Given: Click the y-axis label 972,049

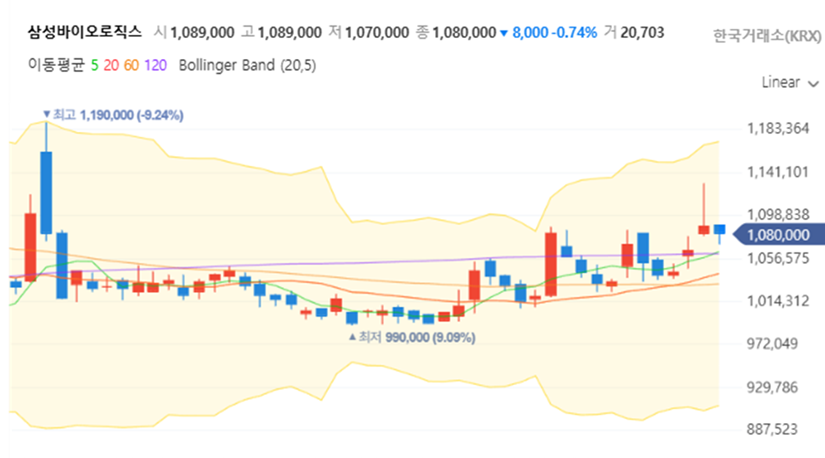Looking at the screenshot, I should [772, 344].
